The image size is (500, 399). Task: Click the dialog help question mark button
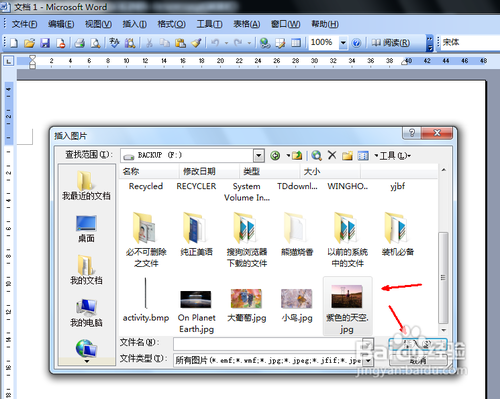click(412, 133)
